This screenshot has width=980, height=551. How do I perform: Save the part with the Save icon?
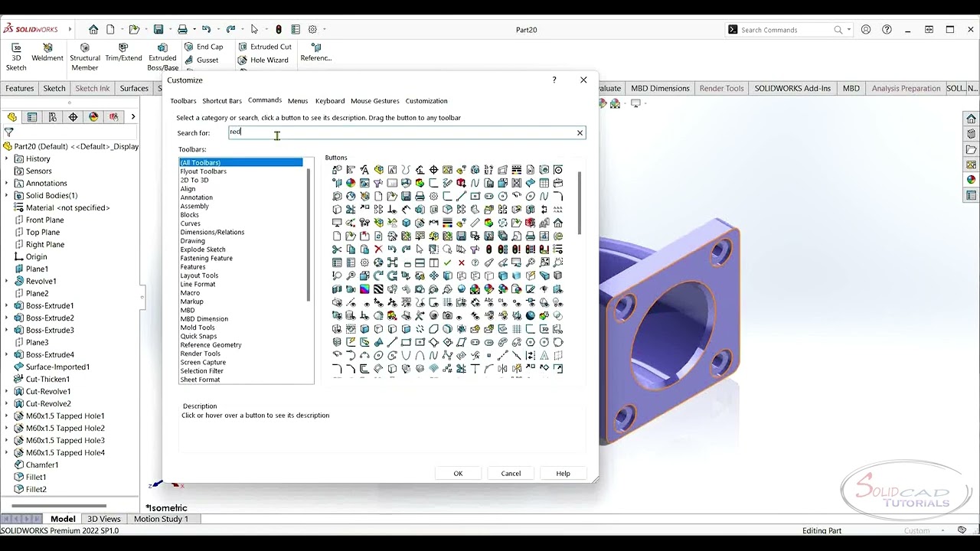(158, 29)
